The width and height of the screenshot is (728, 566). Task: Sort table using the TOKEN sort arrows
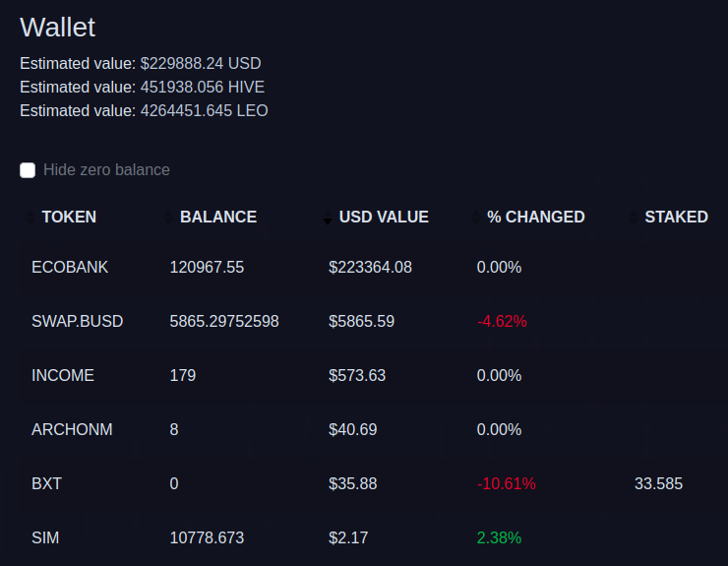[30, 217]
